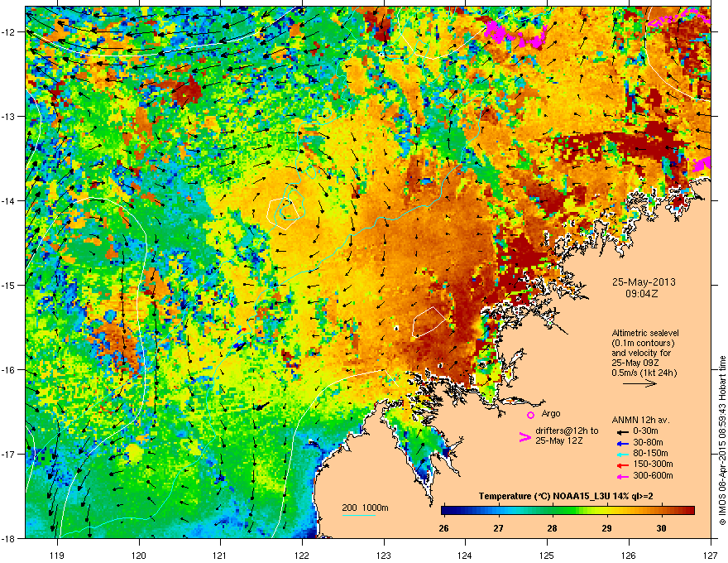
Task: Click the '0-30m' depth label
Action: (x=645, y=431)
